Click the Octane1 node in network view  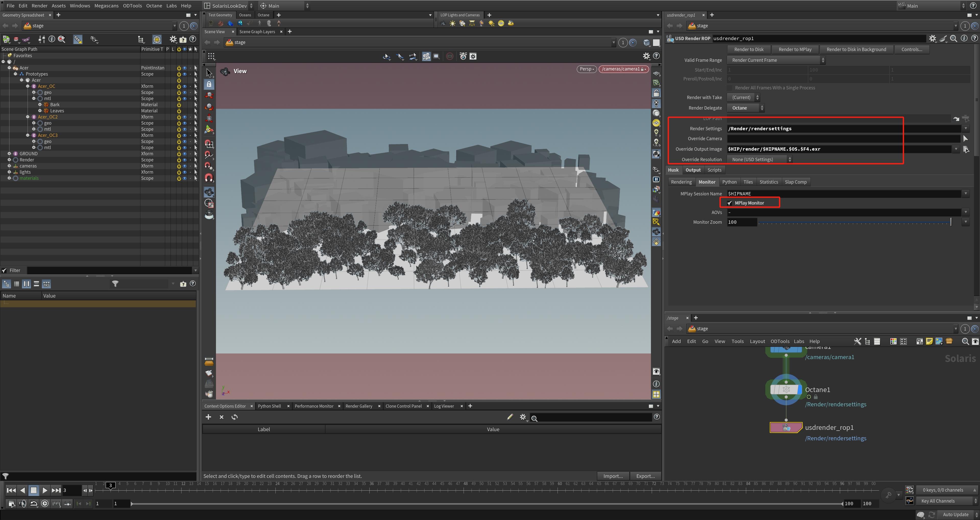786,389
